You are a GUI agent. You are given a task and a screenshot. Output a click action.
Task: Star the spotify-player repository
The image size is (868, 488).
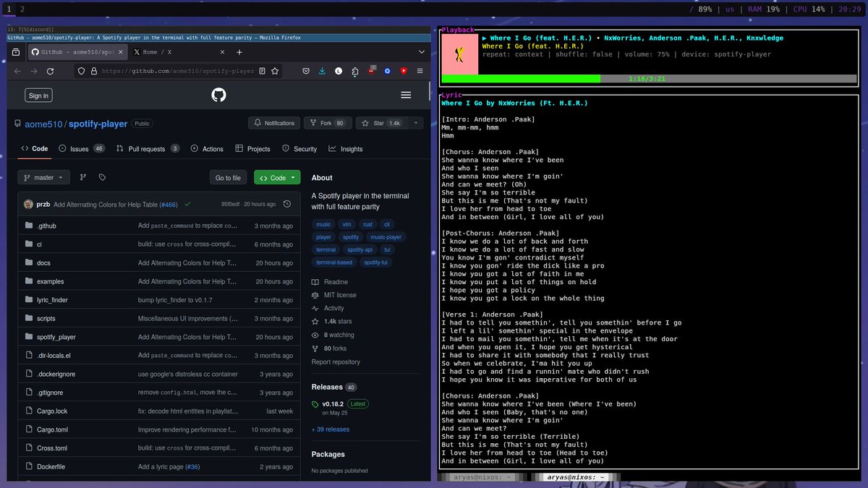[381, 123]
